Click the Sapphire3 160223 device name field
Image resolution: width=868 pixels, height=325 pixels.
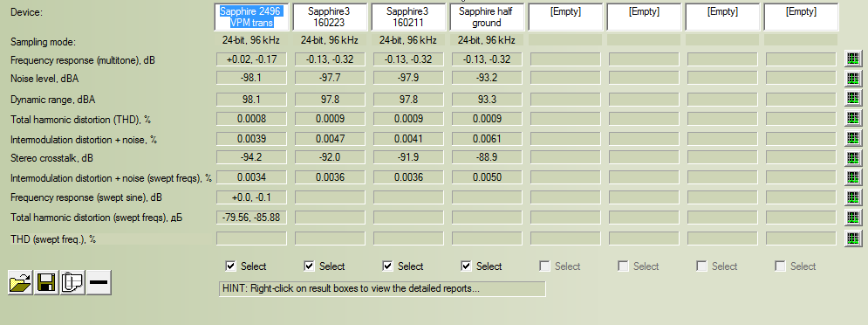331,17
